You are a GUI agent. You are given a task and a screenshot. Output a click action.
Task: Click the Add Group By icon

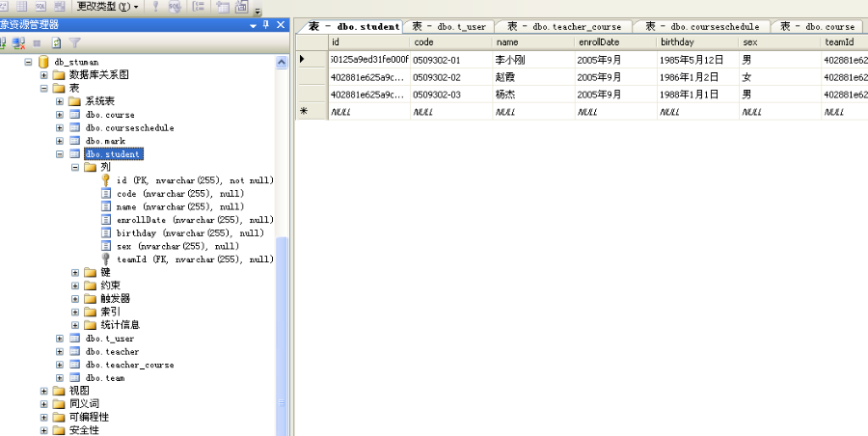click(x=198, y=7)
